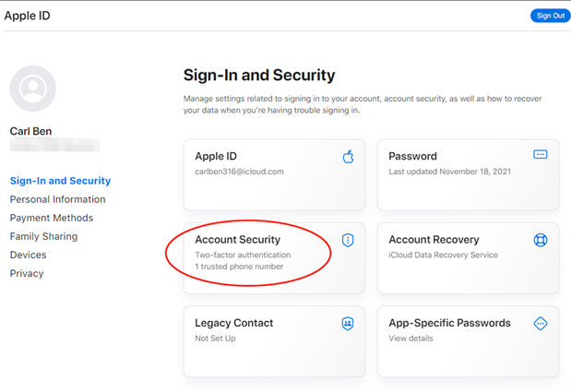Open Personal Information section
This screenshot has width=571, height=392.
(57, 199)
